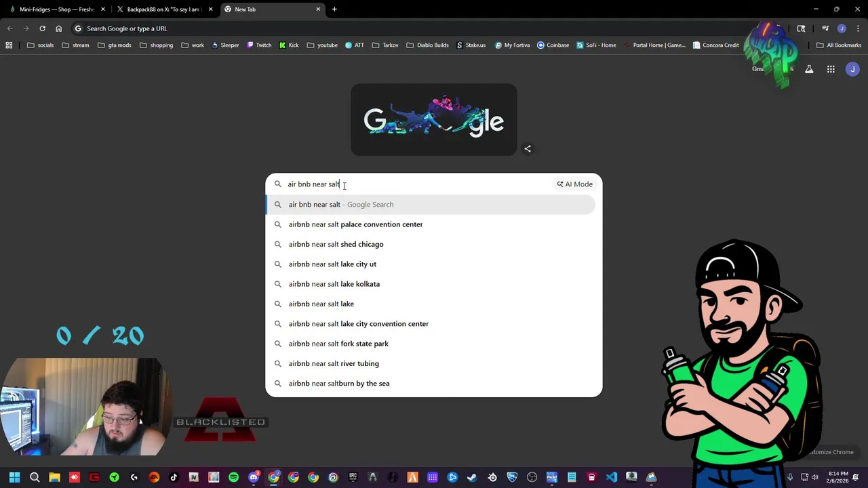Reload the current page
The image size is (868, 488).
click(42, 28)
